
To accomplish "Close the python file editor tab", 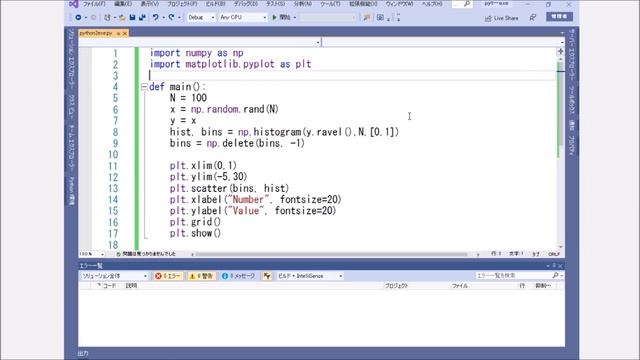I will click(125, 33).
